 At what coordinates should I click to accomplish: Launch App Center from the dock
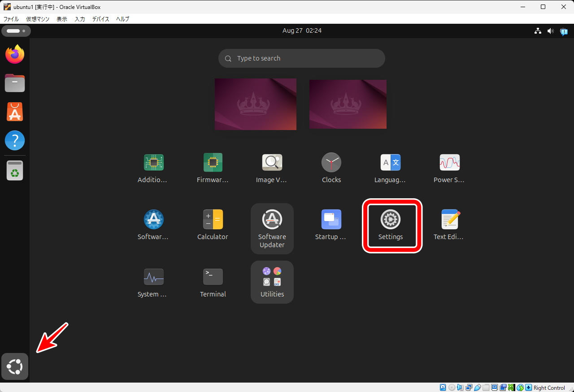(15, 112)
